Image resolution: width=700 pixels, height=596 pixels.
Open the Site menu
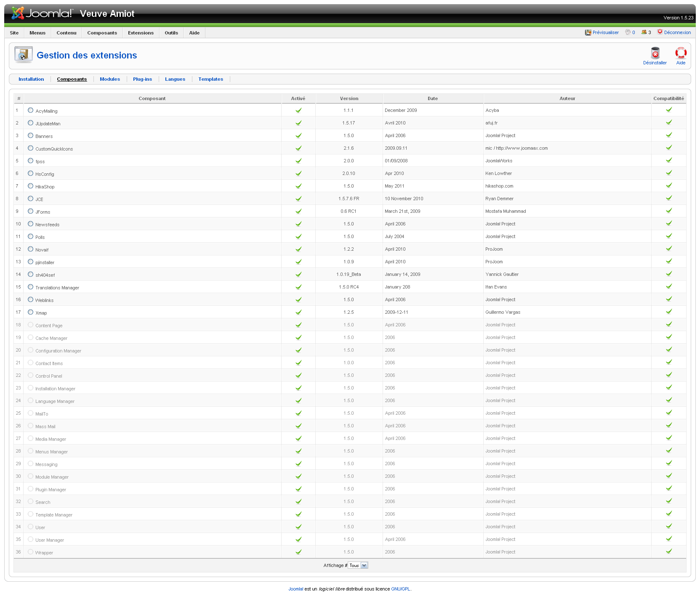pyautogui.click(x=14, y=33)
